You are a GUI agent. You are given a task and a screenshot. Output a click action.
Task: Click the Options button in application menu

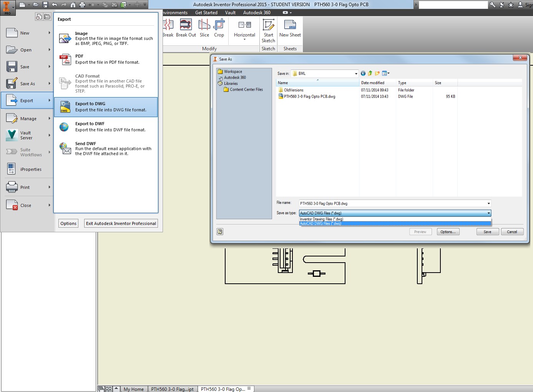[68, 223]
